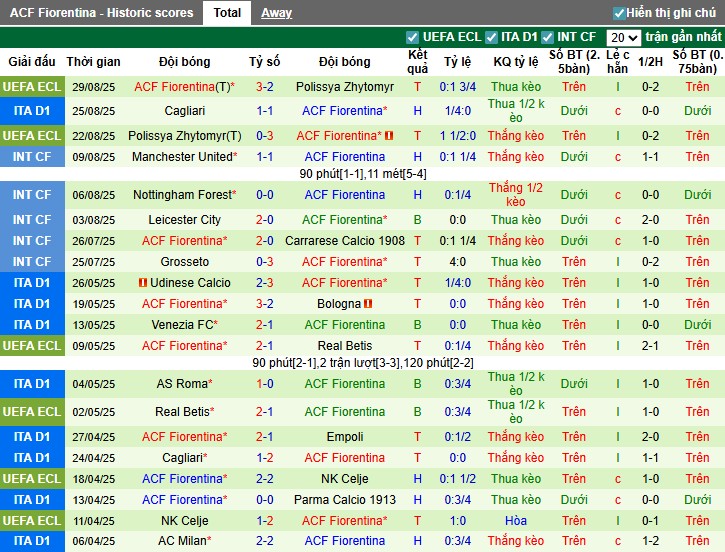Click the 3-2 score of Fiorentina vs Bologna
This screenshot has width=725, height=552.
pyautogui.click(x=265, y=304)
